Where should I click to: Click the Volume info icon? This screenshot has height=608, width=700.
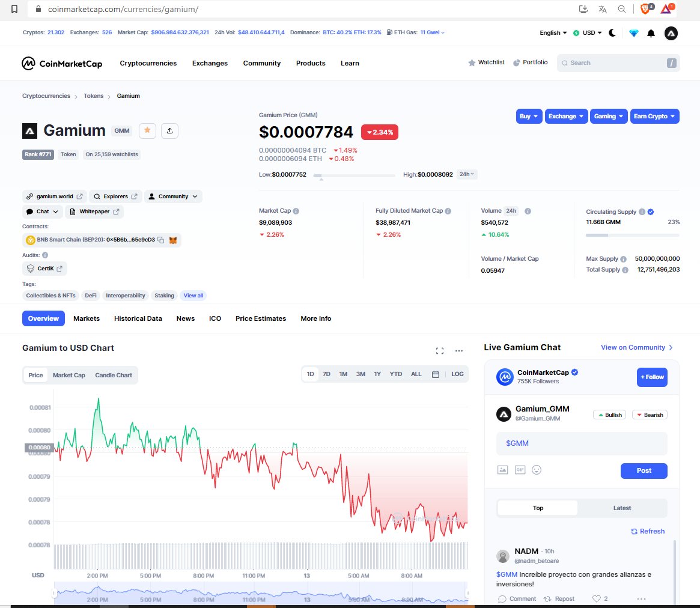pyautogui.click(x=528, y=211)
